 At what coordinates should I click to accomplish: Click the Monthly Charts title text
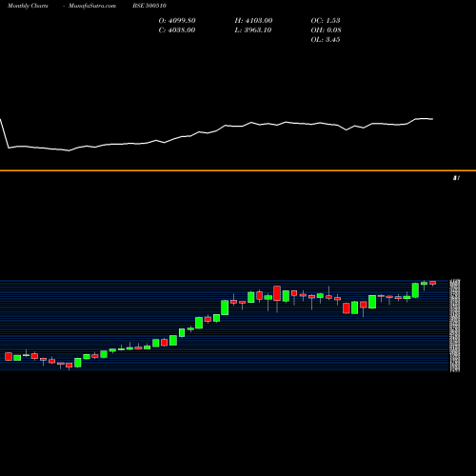tap(28, 6)
